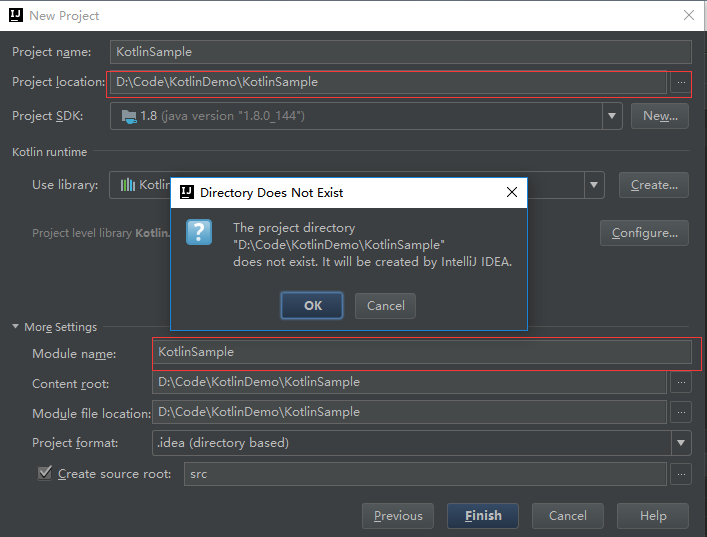Click the question mark icon in dialog
Image resolution: width=707 pixels, height=537 pixels.
[199, 232]
